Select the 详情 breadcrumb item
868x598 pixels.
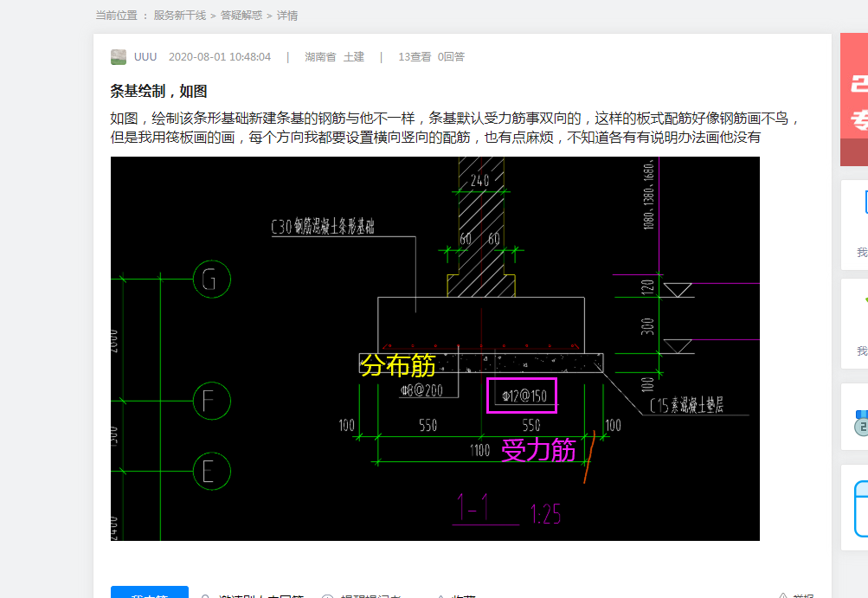(x=287, y=16)
